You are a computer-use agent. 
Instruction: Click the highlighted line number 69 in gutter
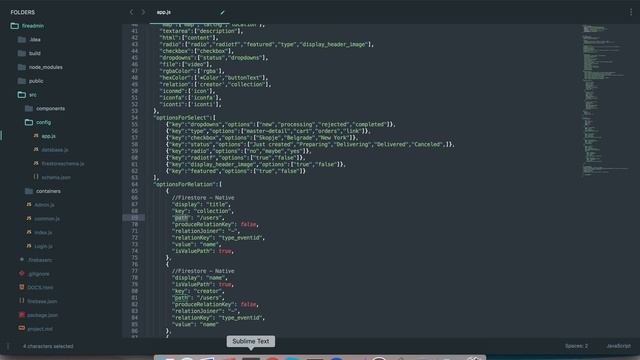pyautogui.click(x=135, y=218)
